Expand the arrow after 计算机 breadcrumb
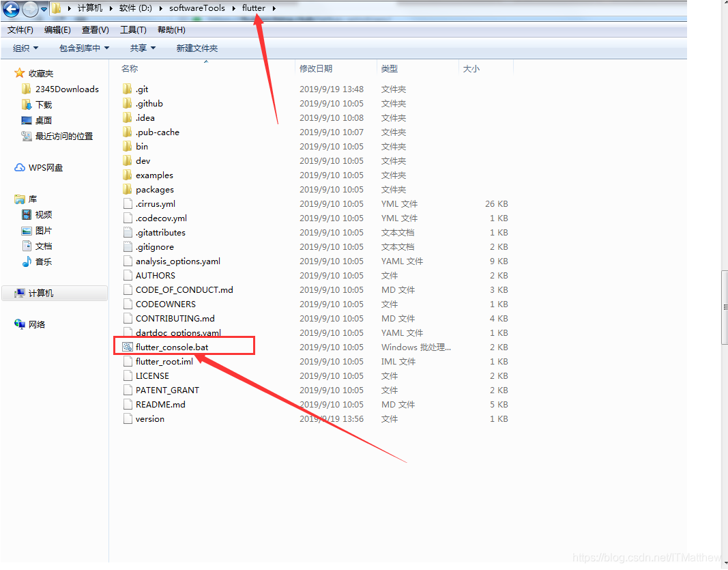The height and width of the screenshot is (570, 728). [111, 8]
